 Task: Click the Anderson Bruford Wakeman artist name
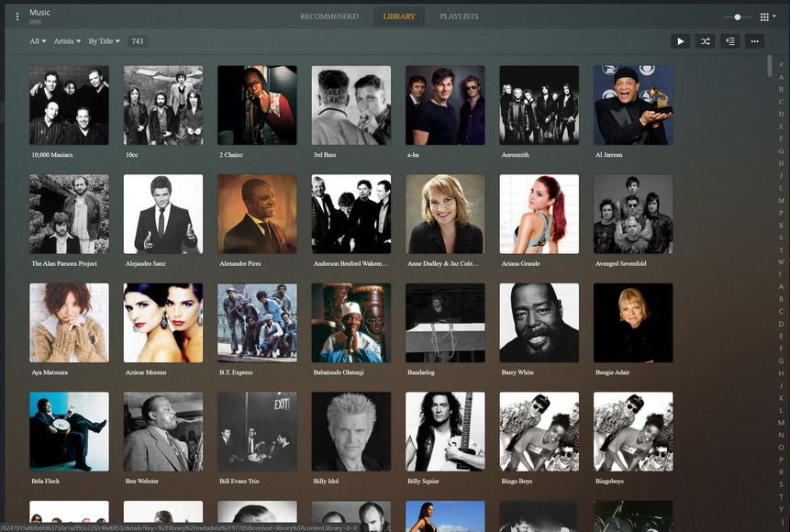[350, 263]
